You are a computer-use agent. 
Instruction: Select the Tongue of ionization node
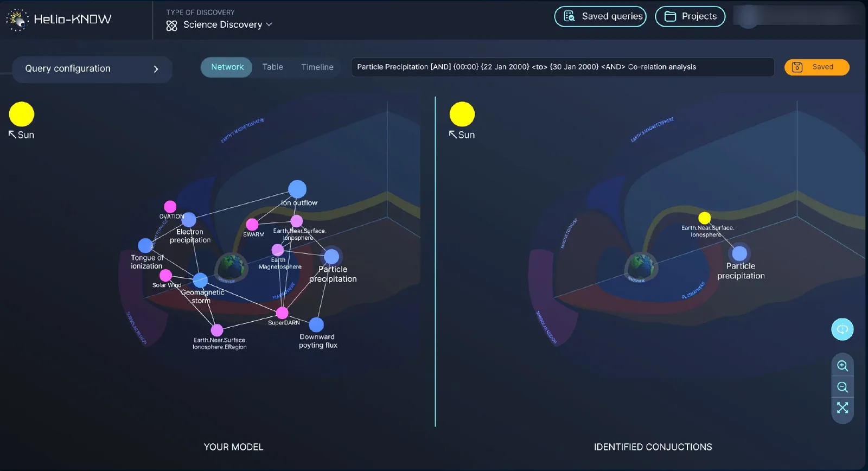[145, 246]
